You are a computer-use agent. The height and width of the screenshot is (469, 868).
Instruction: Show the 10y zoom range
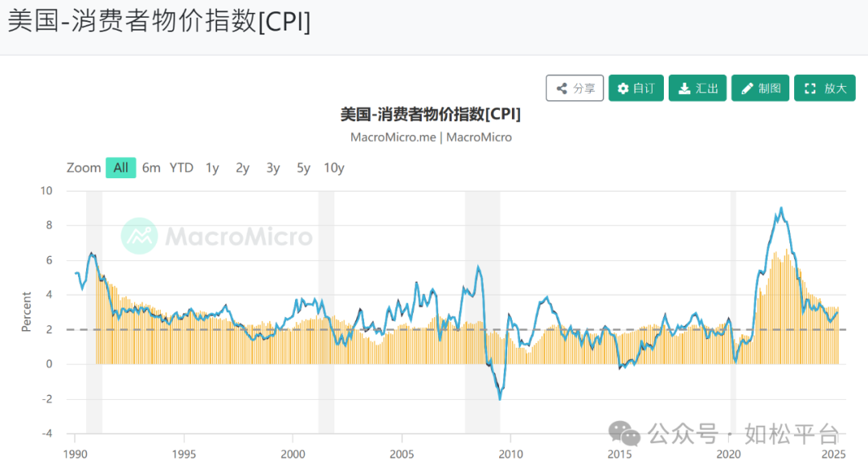tap(334, 168)
